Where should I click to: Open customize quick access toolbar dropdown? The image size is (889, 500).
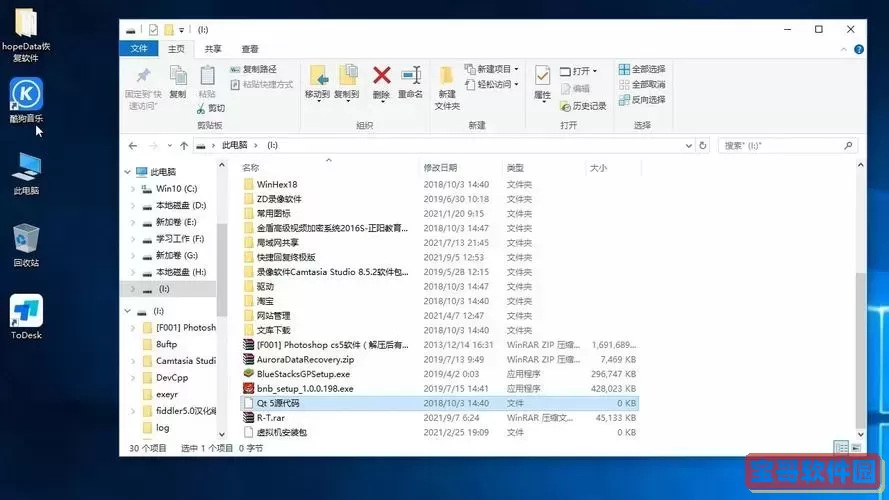pos(181,30)
